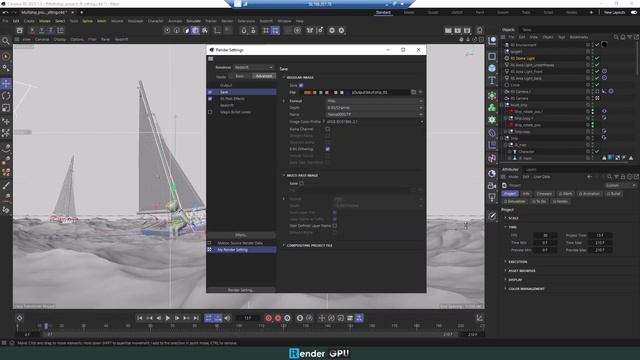The image size is (640, 360).
Task: Click the Render to Picture Viewer icon
Action: point(458,30)
